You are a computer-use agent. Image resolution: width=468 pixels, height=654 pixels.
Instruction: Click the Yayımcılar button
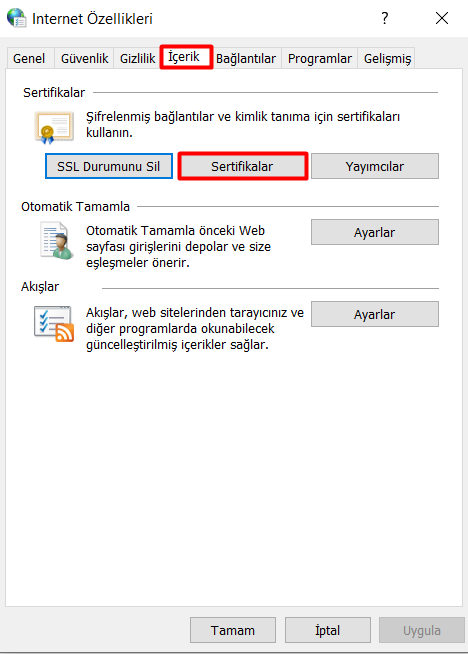[x=375, y=166]
